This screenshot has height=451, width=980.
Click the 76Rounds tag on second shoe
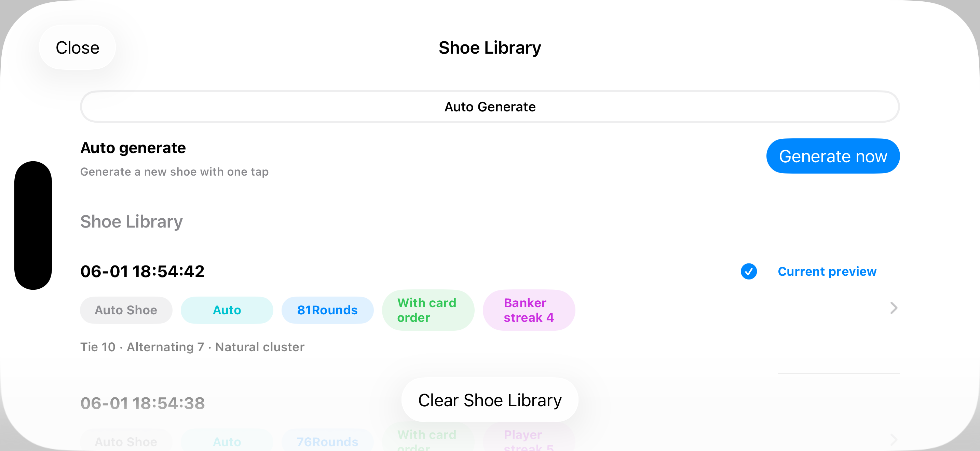[x=327, y=441]
